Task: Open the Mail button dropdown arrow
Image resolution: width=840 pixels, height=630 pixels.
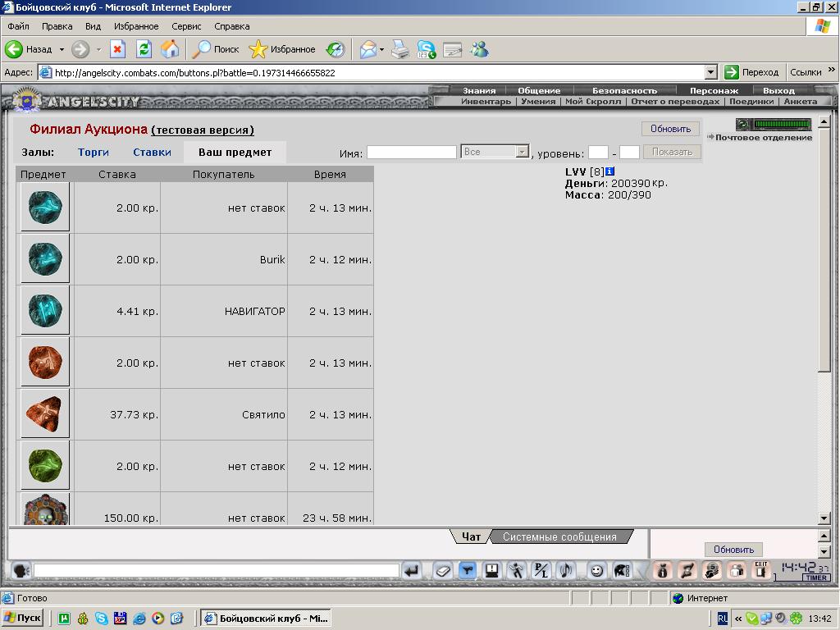Action: 381,49
